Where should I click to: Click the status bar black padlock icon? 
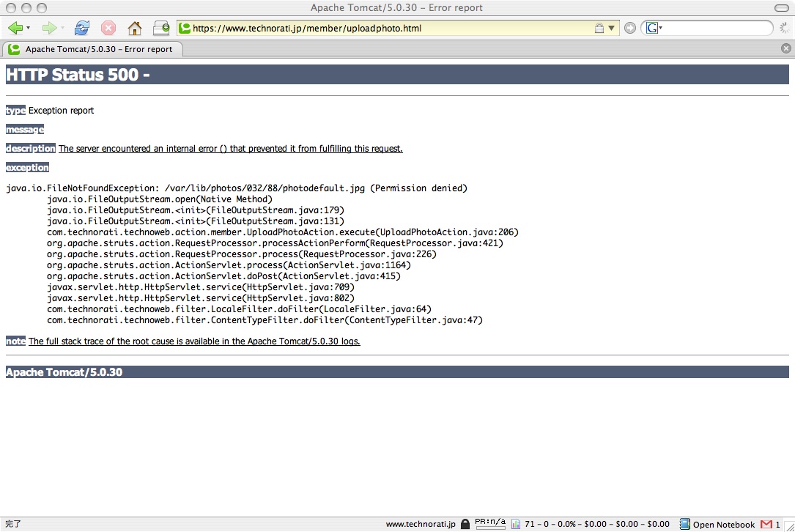pyautogui.click(x=465, y=525)
